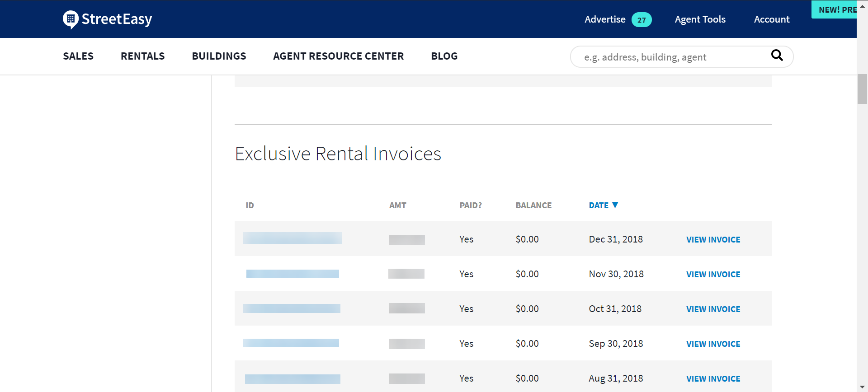Sort invoices by DATE column
The width and height of the screenshot is (868, 392).
tap(599, 205)
